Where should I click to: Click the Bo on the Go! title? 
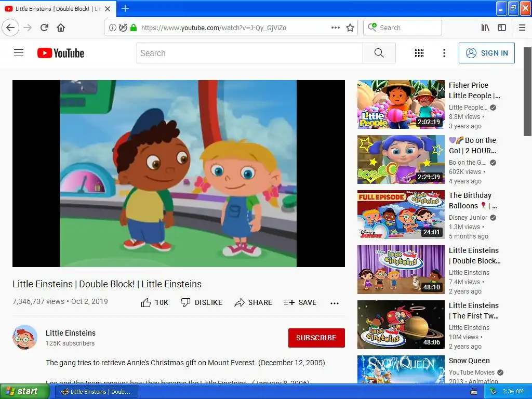tap(473, 145)
